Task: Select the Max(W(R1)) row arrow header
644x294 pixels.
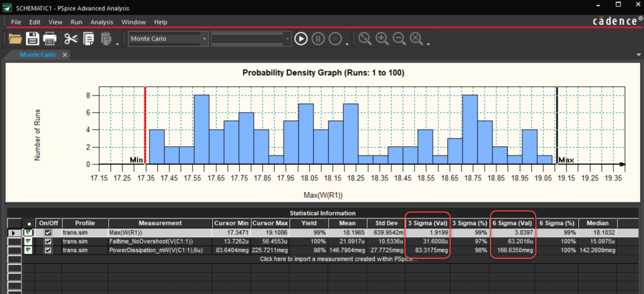Action: [13, 233]
